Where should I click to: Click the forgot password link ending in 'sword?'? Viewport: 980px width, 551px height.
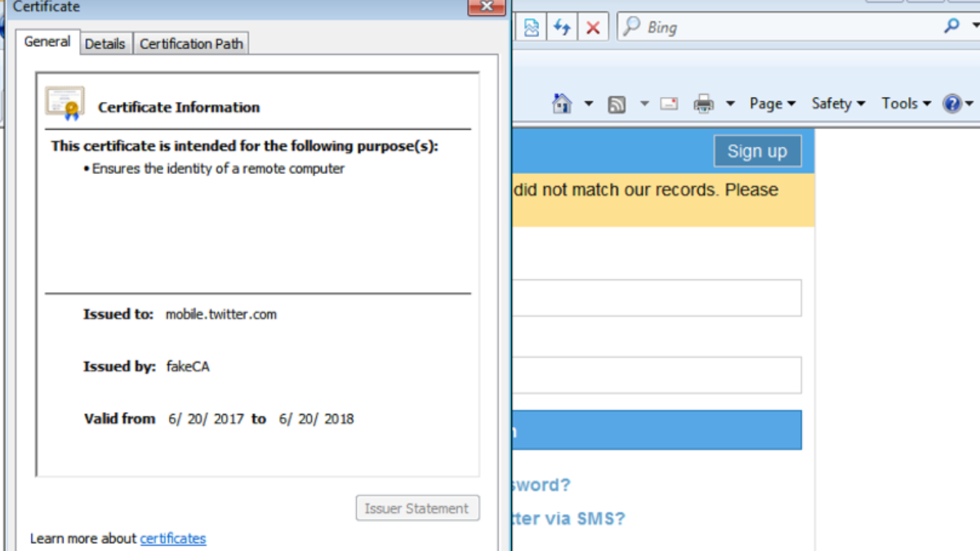coord(541,485)
